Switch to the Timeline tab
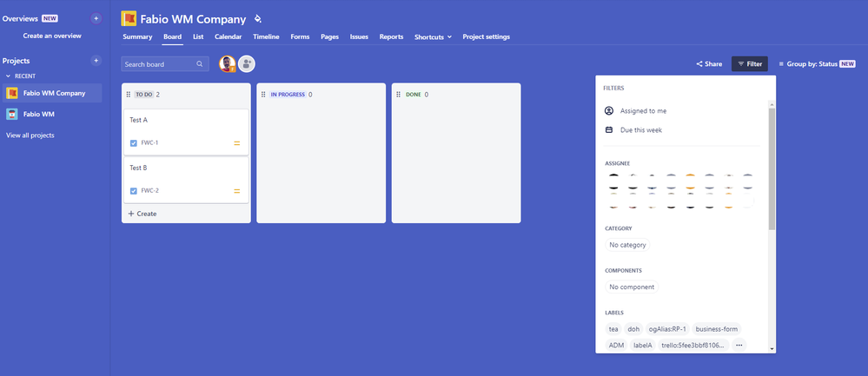 (266, 37)
